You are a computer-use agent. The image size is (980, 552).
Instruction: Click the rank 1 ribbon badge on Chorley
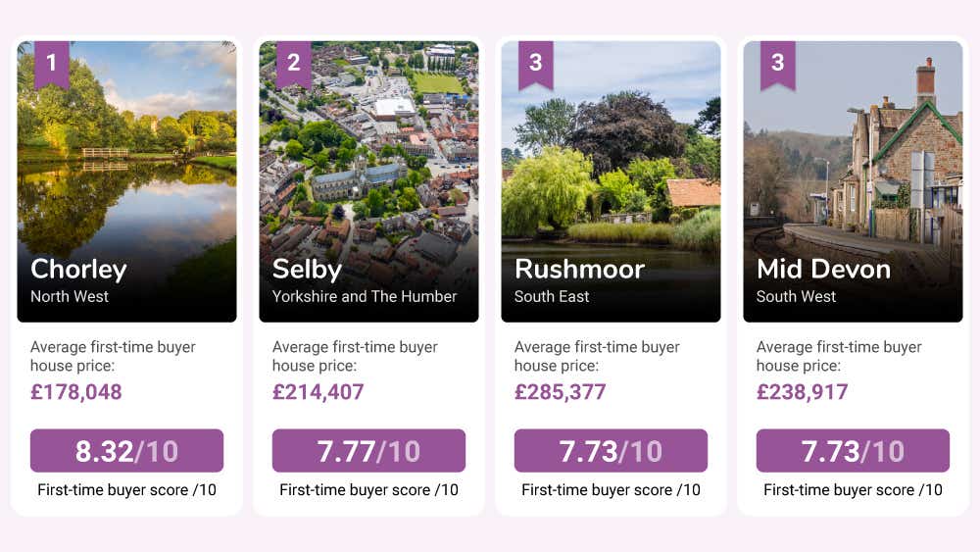click(x=52, y=65)
